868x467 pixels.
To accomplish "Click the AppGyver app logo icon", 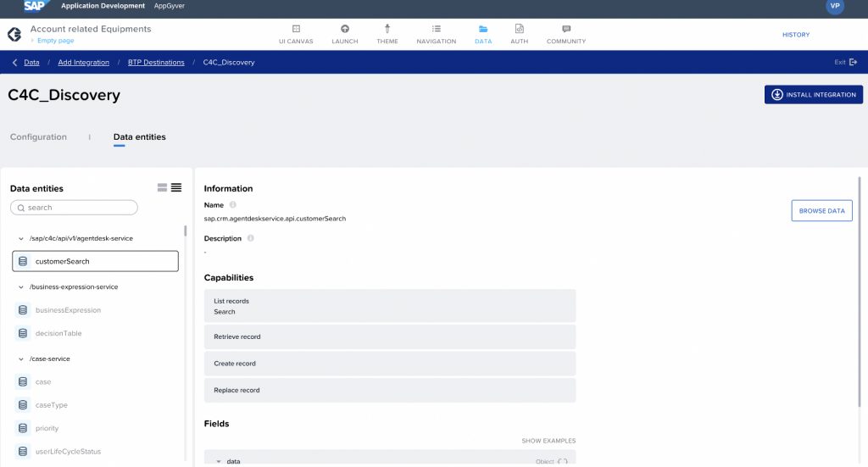I will coord(14,34).
